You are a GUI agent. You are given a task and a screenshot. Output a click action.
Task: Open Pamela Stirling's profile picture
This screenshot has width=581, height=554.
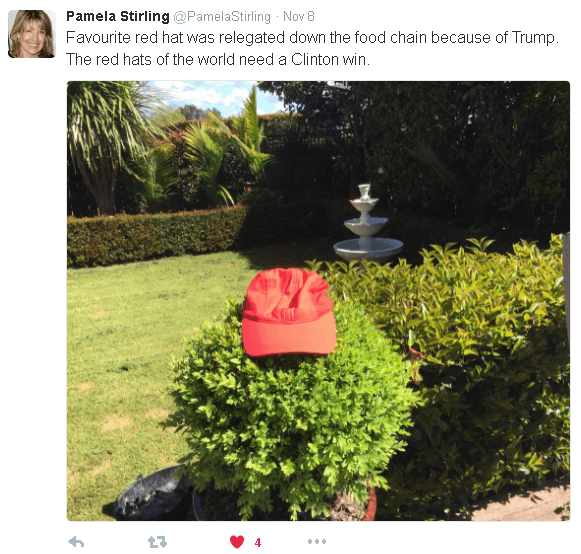[x=31, y=34]
